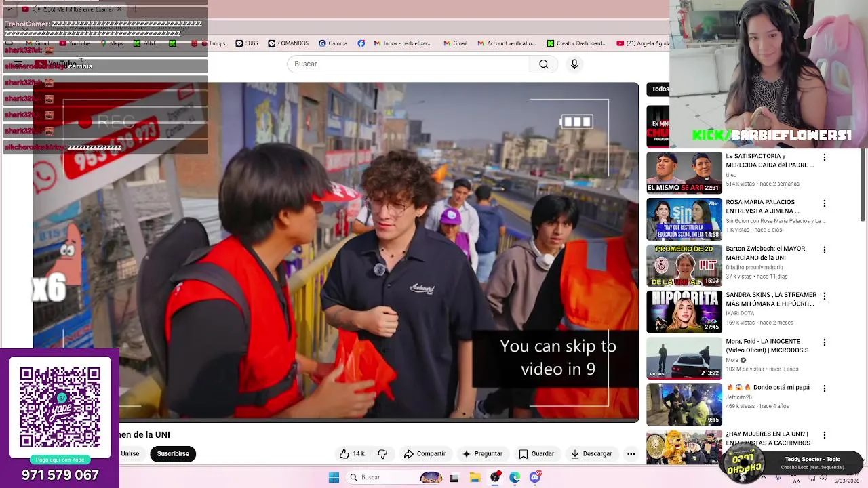868x488 pixels.
Task: Open the Inbox - barbieflow Gmail bookmark
Action: tap(403, 43)
